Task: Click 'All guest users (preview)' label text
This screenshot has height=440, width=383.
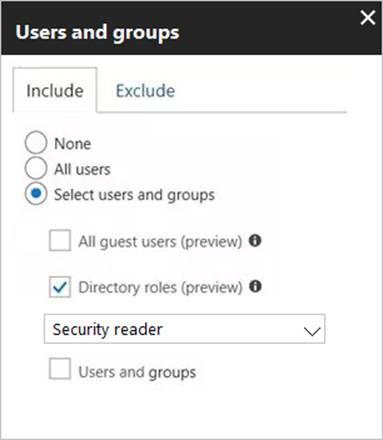Action: 160,242
